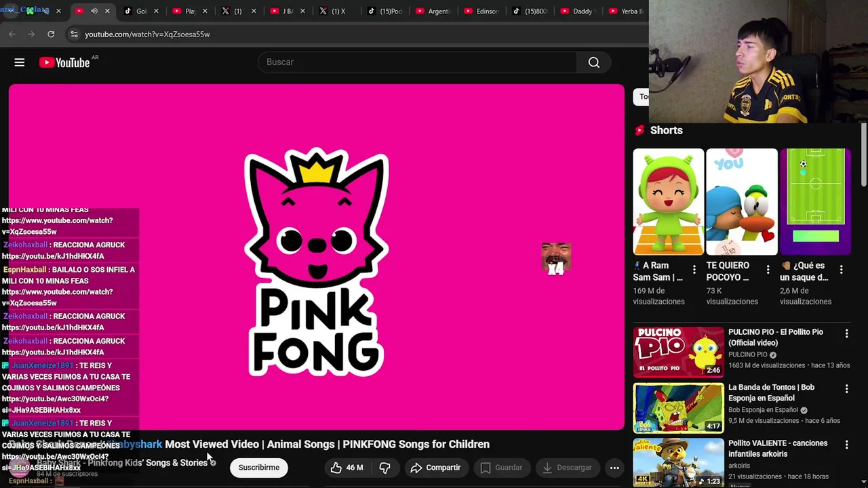Close the TikTok 'Gol' tab

[156, 11]
